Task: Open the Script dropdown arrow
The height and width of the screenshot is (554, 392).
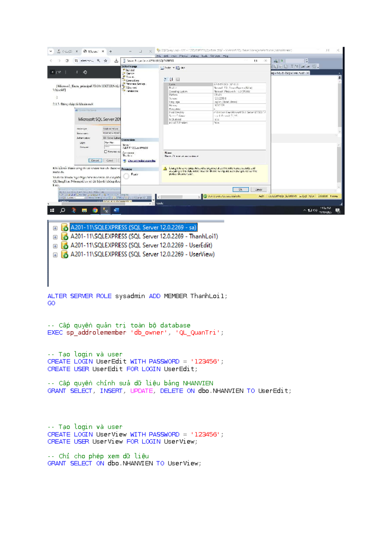Action: click(173, 68)
